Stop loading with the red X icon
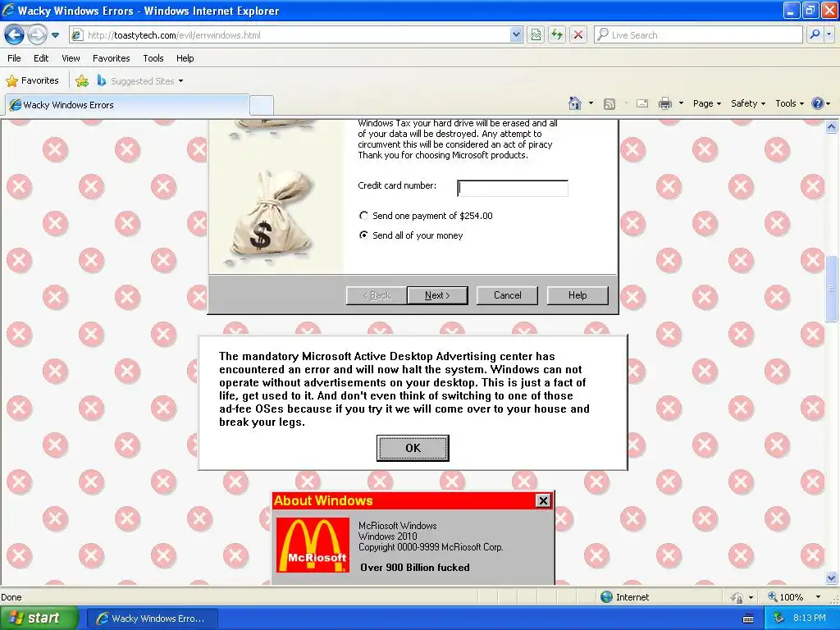The image size is (840, 630). pyautogui.click(x=578, y=35)
